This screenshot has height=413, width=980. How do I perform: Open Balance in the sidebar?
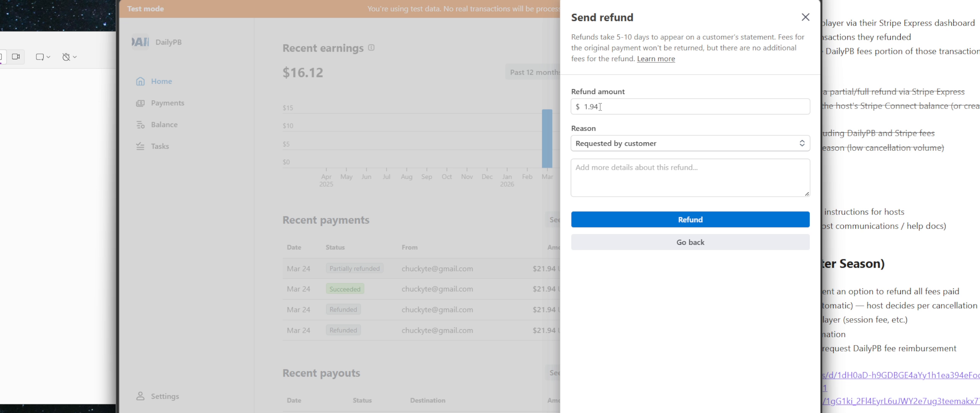(x=164, y=125)
